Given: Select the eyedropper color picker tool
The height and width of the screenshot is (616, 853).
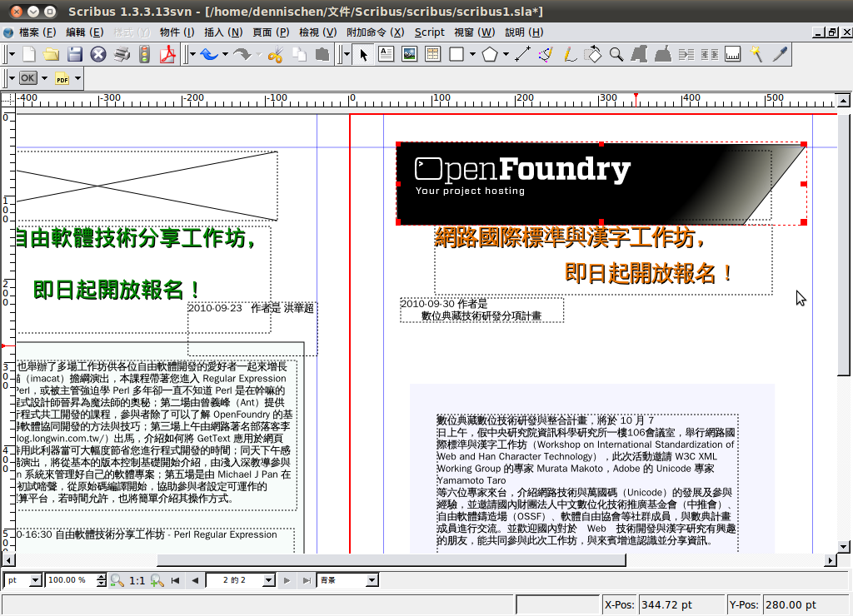Looking at the screenshot, I should point(780,54).
